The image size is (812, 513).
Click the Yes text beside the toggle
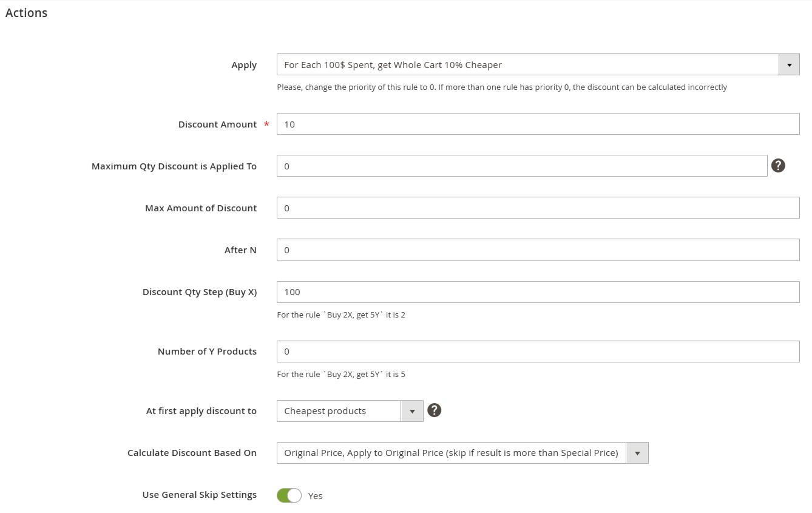315,496
